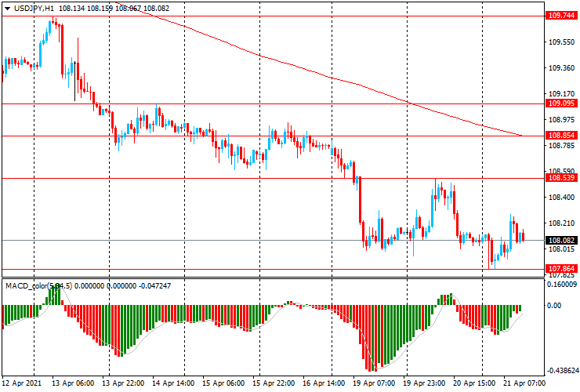The width and height of the screenshot is (580, 392).
Task: Click the 109.170 price scale value
Action: (561, 94)
